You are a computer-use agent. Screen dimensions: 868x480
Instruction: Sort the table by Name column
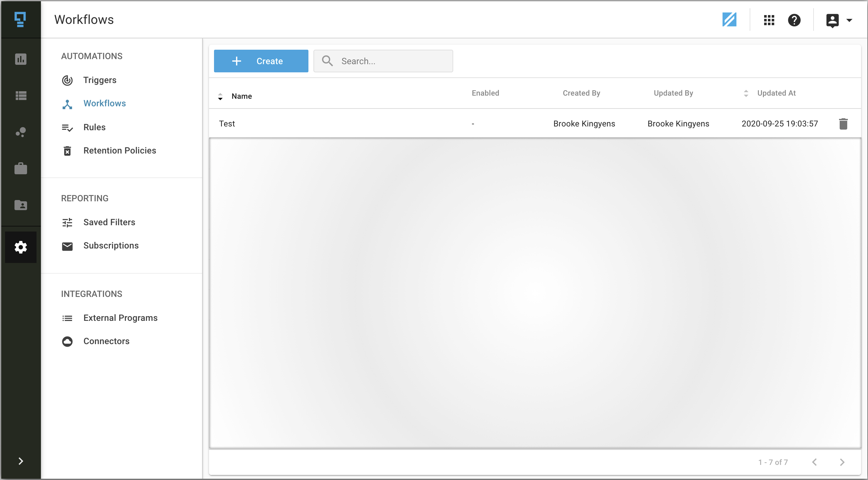coord(241,96)
